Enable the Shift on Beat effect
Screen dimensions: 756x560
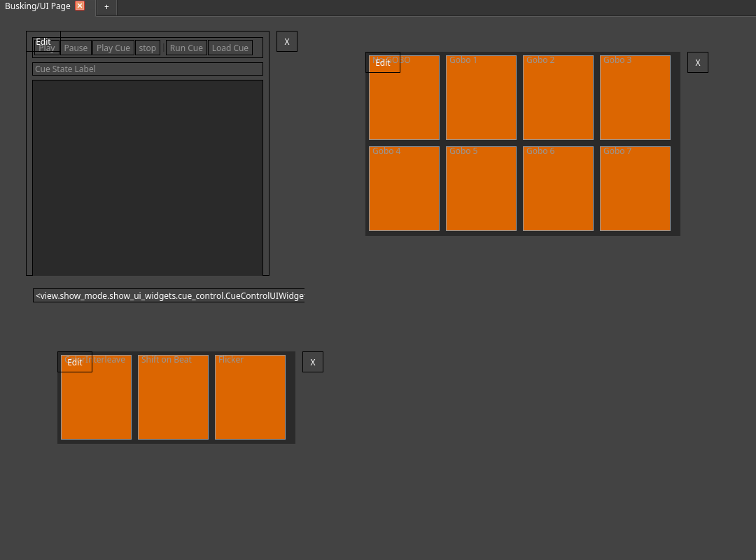click(173, 397)
